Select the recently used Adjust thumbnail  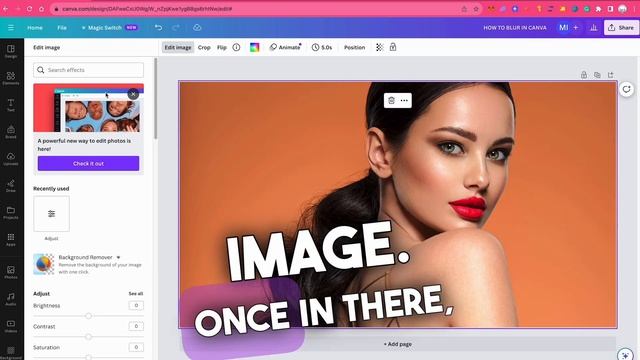click(x=51, y=213)
